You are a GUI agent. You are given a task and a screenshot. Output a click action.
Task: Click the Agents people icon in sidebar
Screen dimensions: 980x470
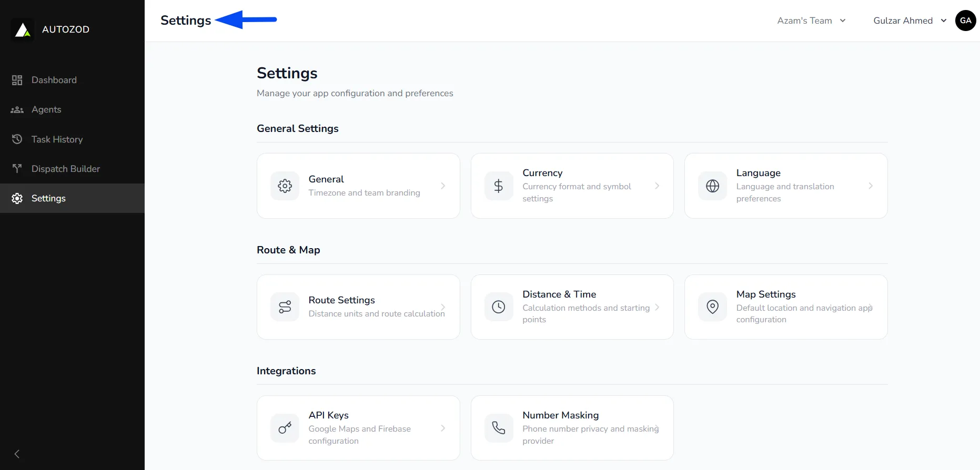click(x=17, y=109)
